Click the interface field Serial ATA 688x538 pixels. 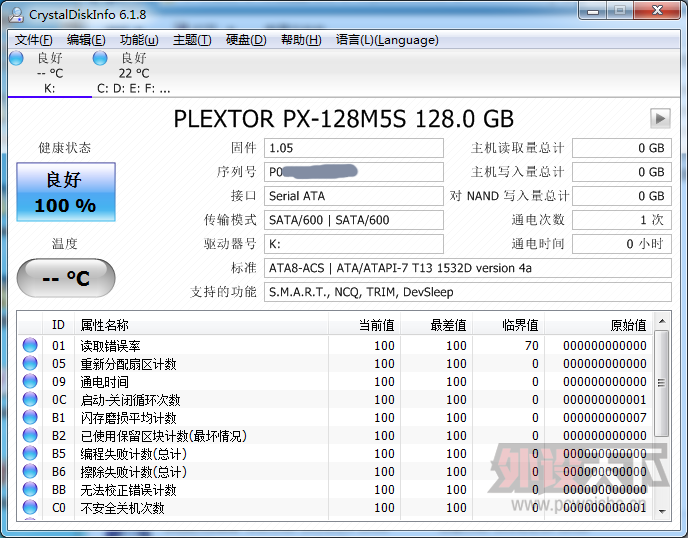tap(353, 196)
